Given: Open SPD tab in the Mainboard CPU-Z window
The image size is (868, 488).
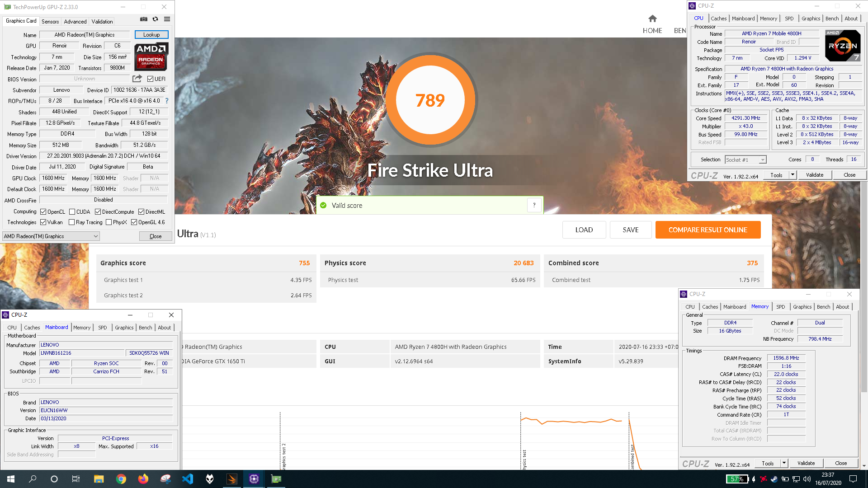Looking at the screenshot, I should coord(103,328).
